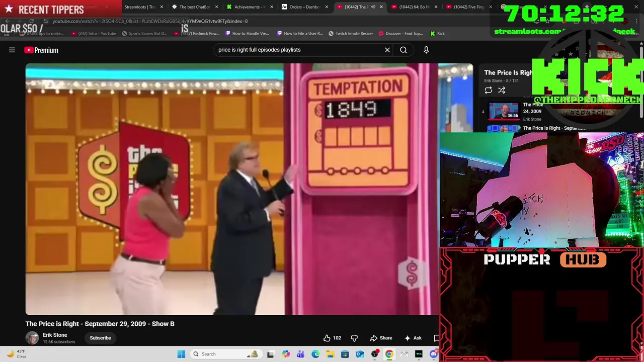
Task: Click the like count 102
Action: tap(337, 338)
